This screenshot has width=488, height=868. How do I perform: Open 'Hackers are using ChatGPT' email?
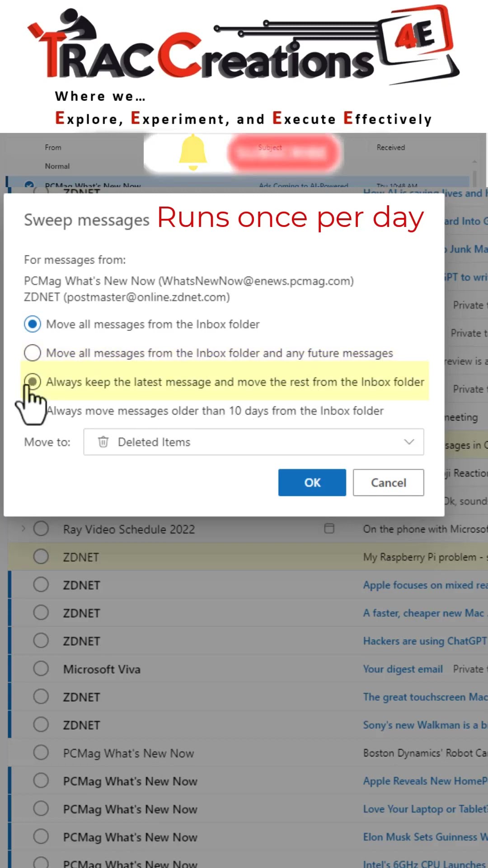[424, 641]
